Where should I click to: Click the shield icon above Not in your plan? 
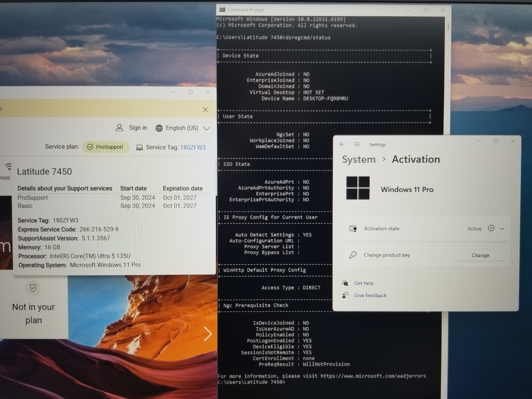(33, 288)
